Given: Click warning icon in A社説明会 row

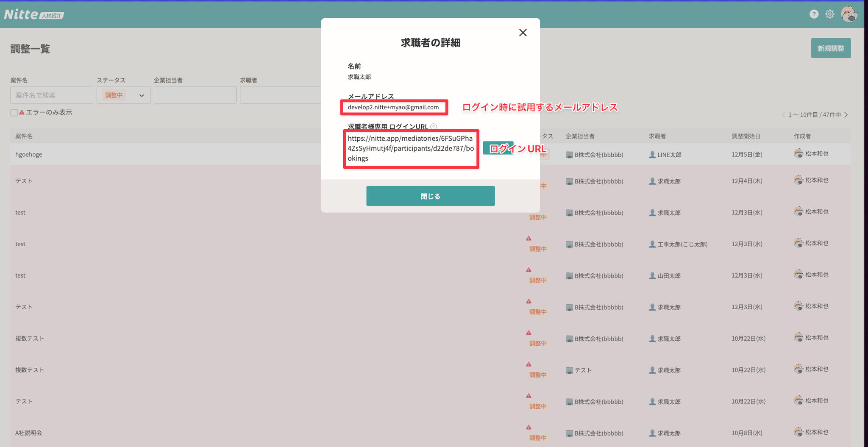Looking at the screenshot, I should pos(529,427).
